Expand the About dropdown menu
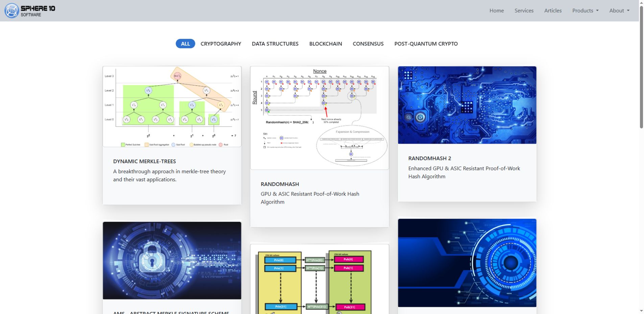 pos(619,10)
